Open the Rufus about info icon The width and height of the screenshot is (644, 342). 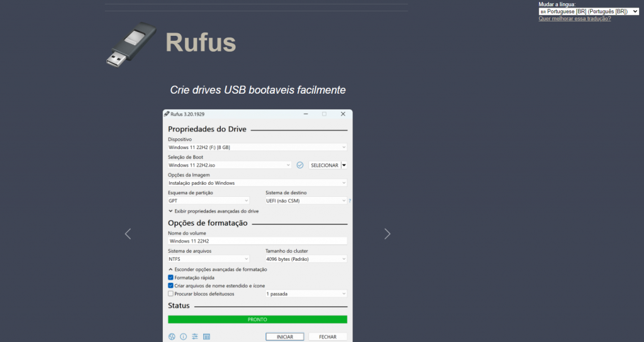(x=183, y=337)
